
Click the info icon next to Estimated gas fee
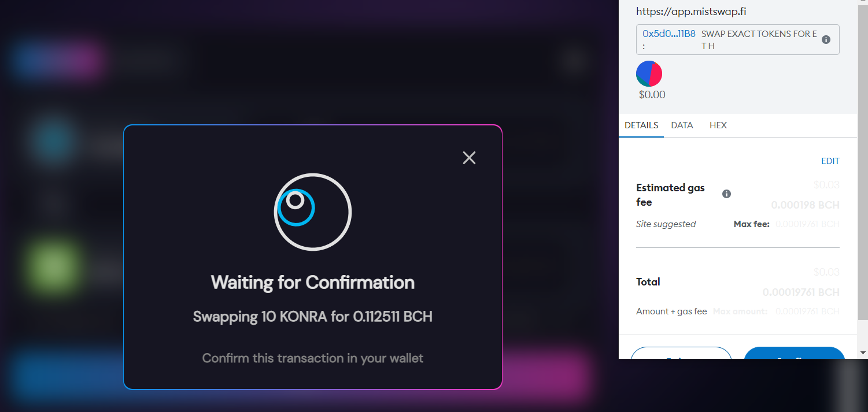pyautogui.click(x=726, y=194)
